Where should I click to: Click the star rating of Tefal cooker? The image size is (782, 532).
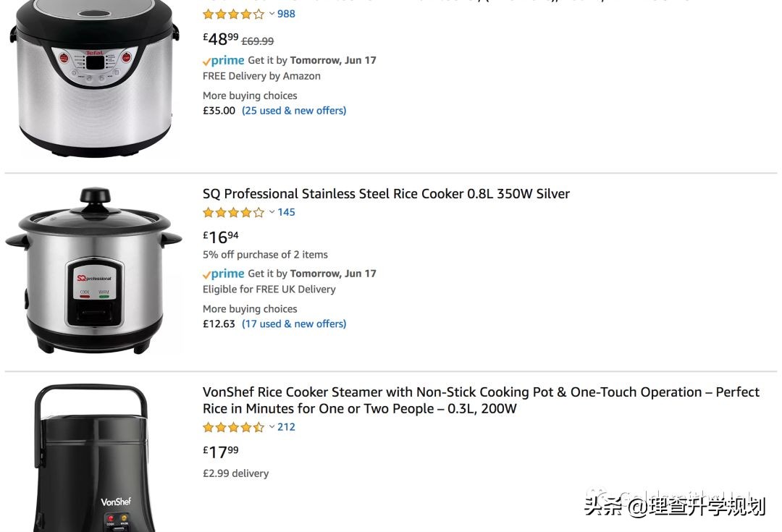point(233,14)
